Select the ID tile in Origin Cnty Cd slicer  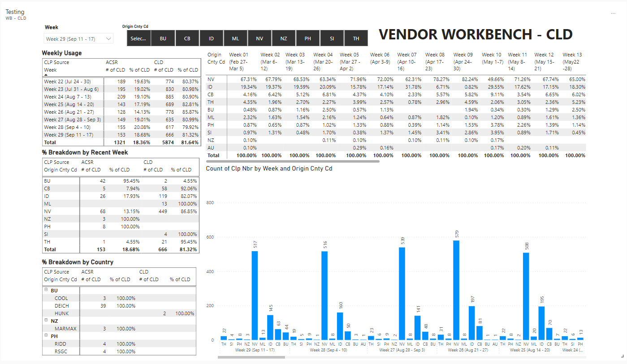click(211, 38)
